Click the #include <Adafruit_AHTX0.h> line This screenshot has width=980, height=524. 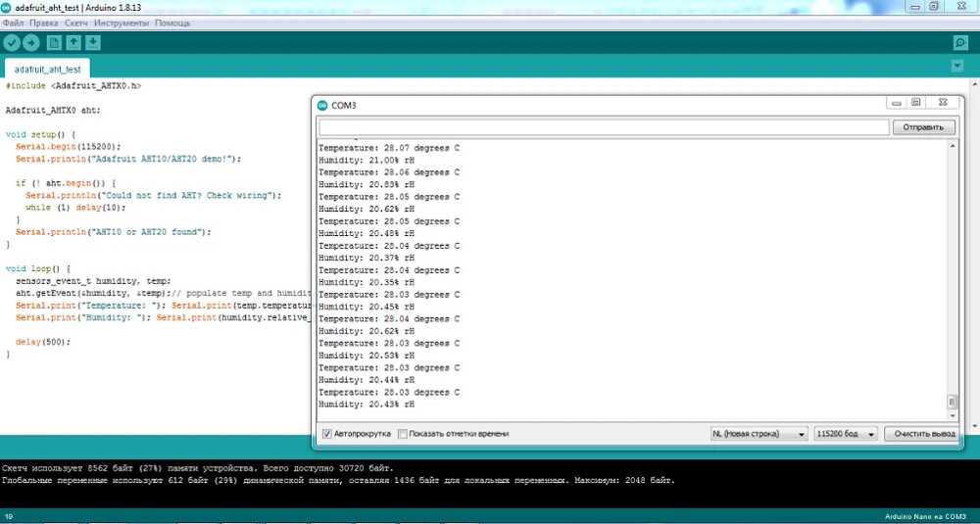pyautogui.click(x=73, y=85)
